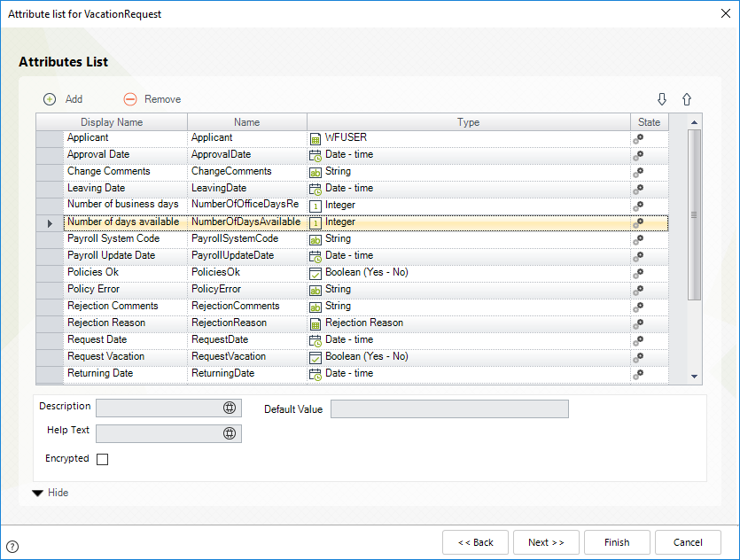740x560 pixels.
Task: Click String type icon in Change Comments row
Action: (x=315, y=172)
